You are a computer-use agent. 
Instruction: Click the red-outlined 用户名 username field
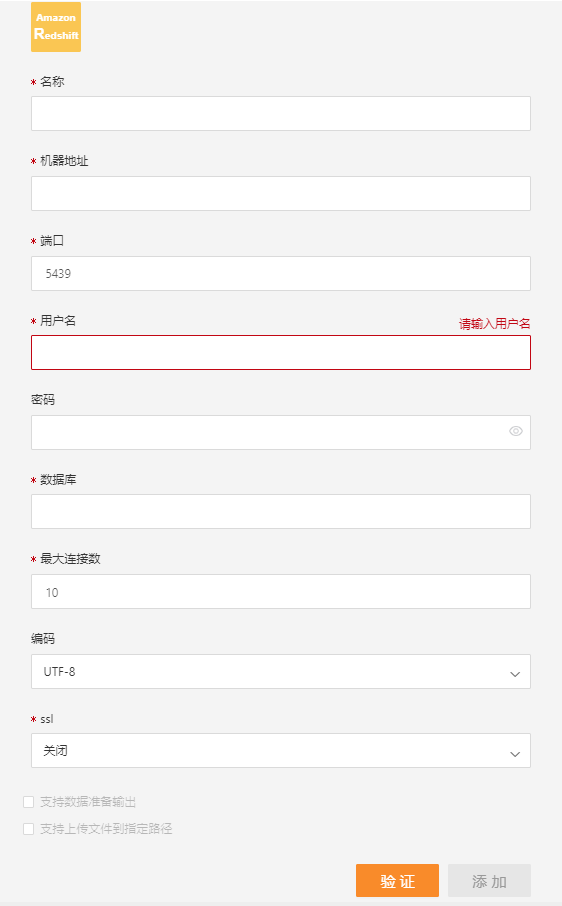(x=281, y=352)
